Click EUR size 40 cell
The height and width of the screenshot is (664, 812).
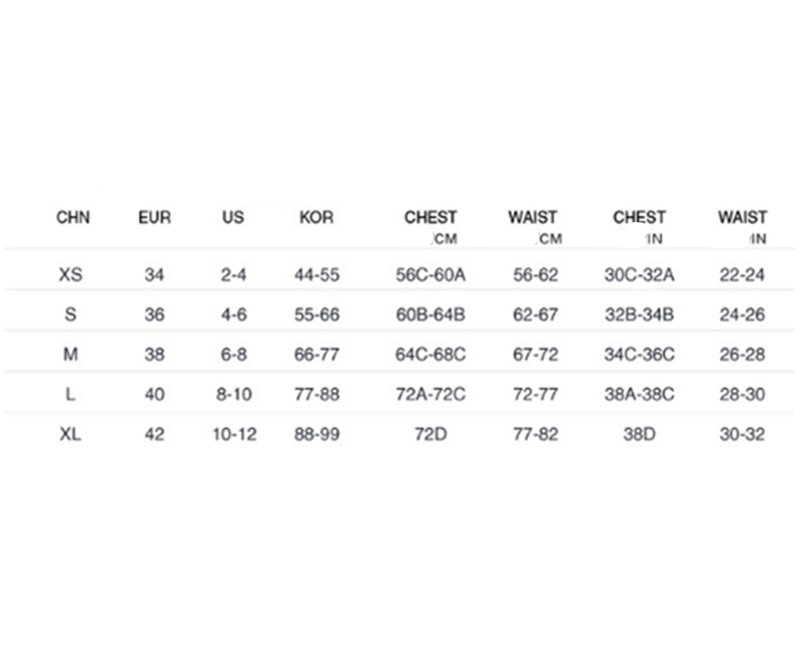tap(154, 394)
